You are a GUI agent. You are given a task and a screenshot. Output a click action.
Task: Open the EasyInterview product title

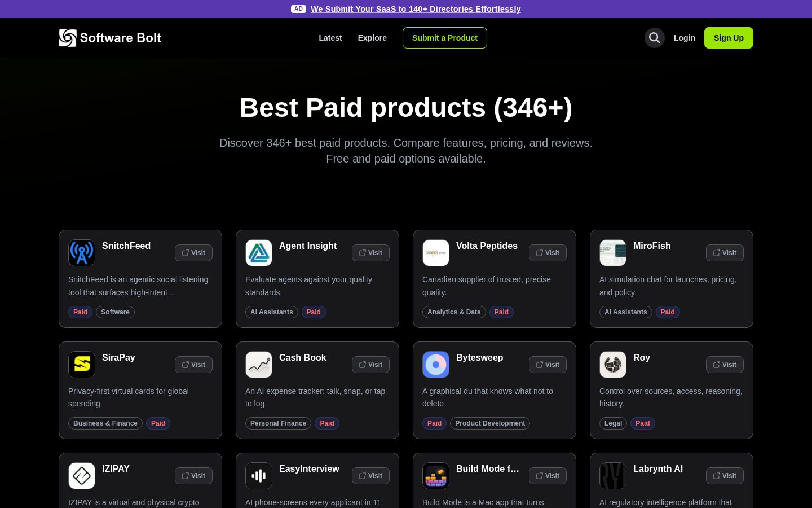(x=309, y=469)
